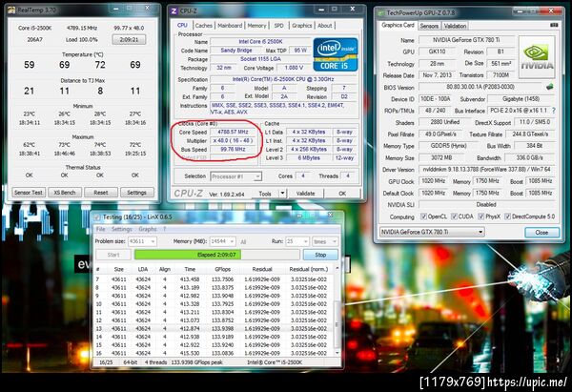The image size is (572, 392).
Task: Click the 2:09:21 timer button in RealTemp
Action: tap(129, 39)
